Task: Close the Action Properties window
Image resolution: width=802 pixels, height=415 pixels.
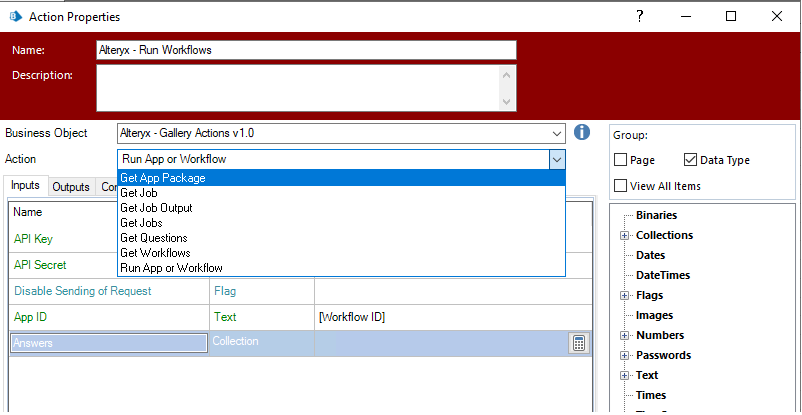Action: click(x=776, y=16)
